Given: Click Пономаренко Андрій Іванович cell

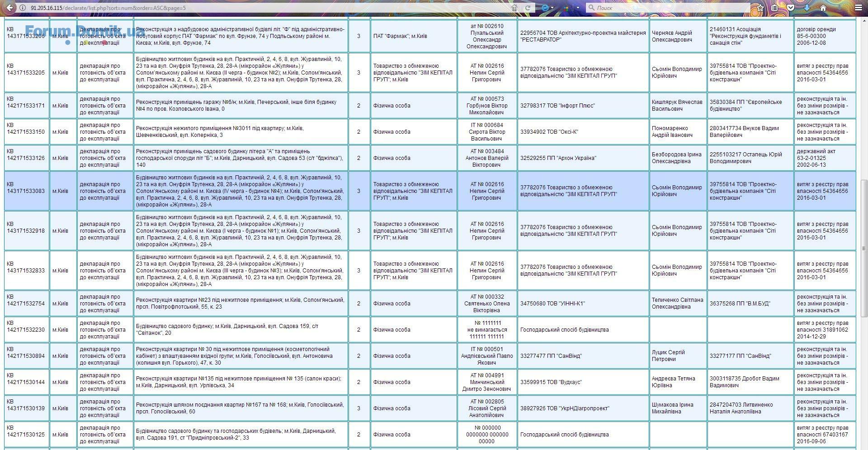Looking at the screenshot, I should click(678, 132).
